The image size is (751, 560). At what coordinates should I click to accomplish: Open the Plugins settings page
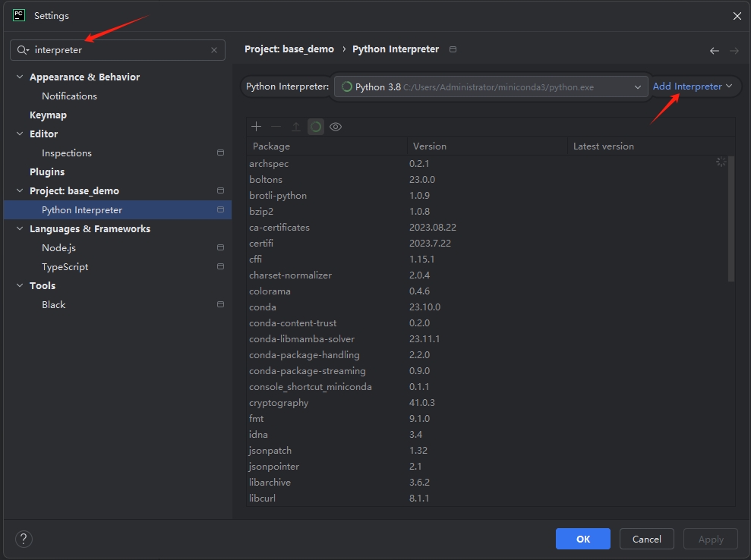click(47, 171)
